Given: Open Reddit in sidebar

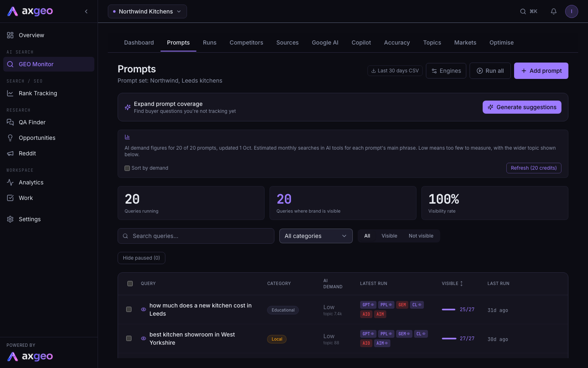Looking at the screenshot, I should pyautogui.click(x=49, y=153).
